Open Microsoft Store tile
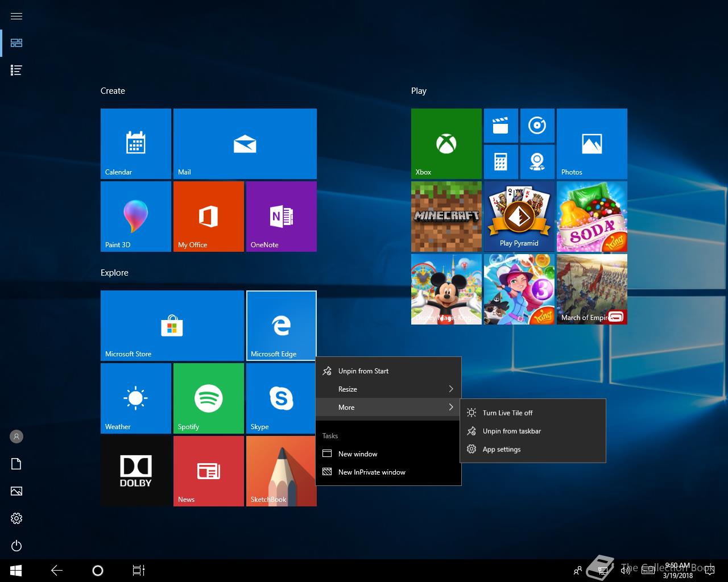This screenshot has width=728, height=582. point(172,326)
